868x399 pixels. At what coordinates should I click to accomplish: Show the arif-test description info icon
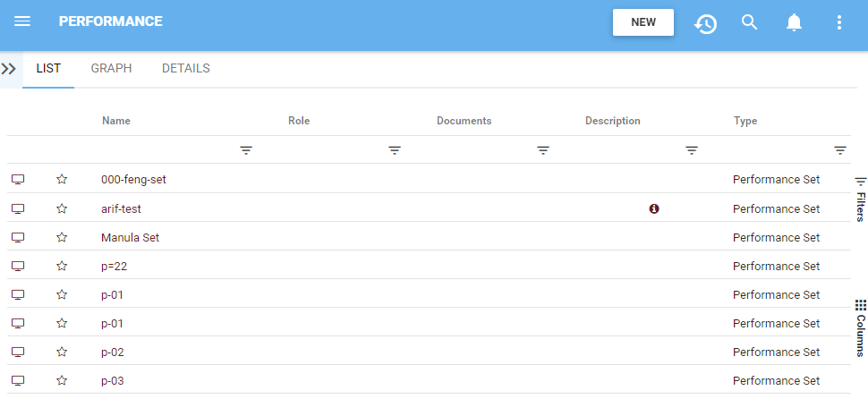pos(654,208)
